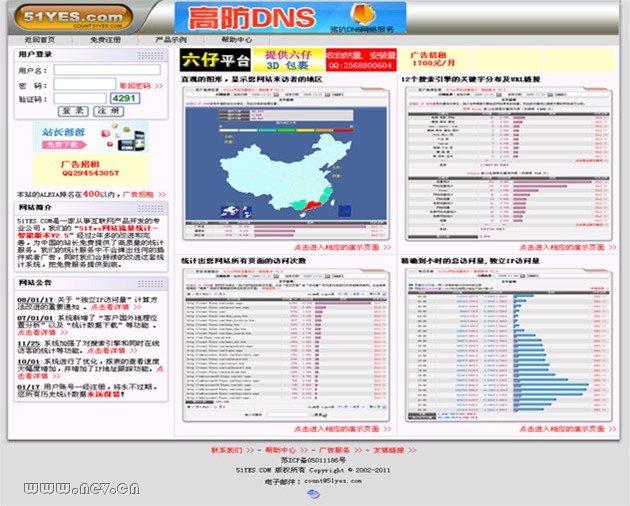Viewport: 630px width, 506px height.
Task: Open 点击看详情 for the 11/25 notice
Action: [112, 351]
